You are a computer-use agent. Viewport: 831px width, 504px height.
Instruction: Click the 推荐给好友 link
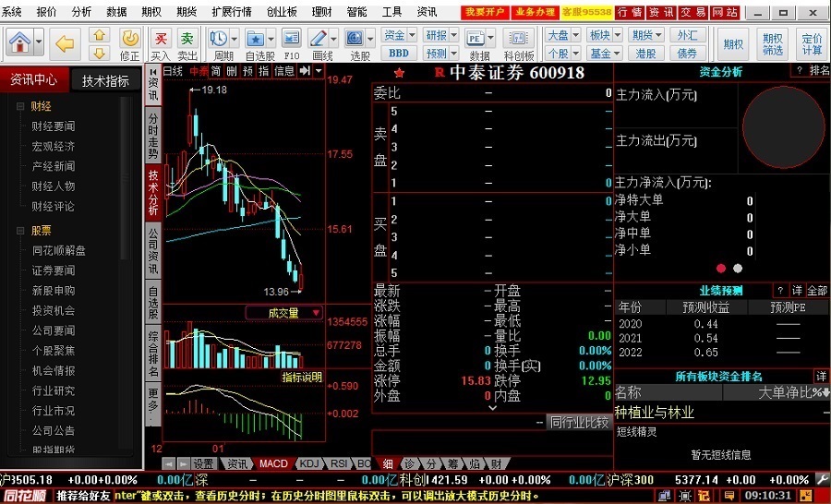point(83,496)
